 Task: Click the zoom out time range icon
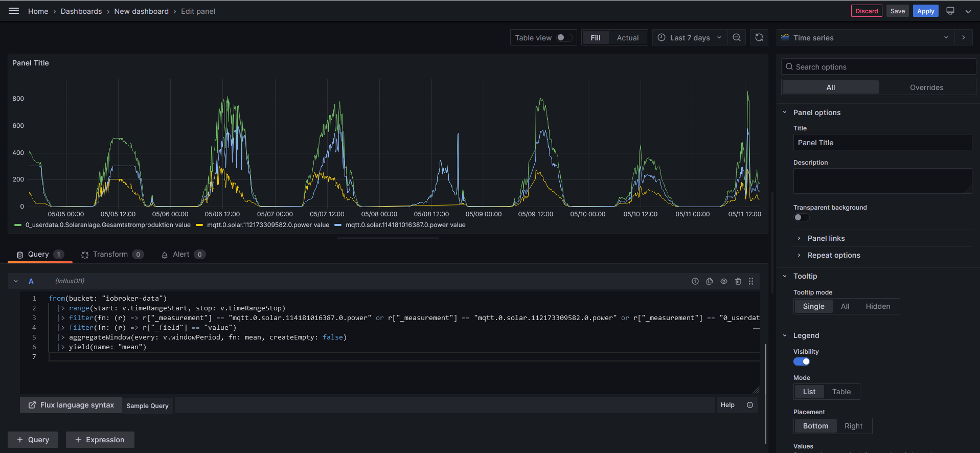[x=737, y=37]
